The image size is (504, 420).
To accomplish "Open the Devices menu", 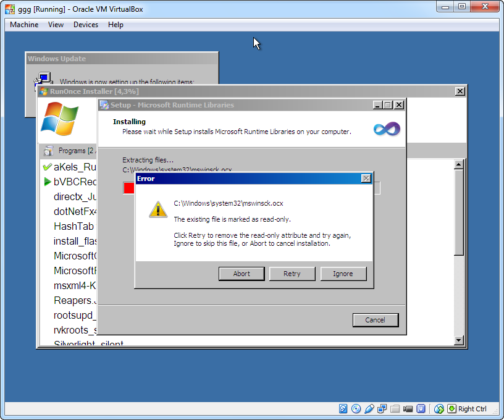I will [x=86, y=25].
